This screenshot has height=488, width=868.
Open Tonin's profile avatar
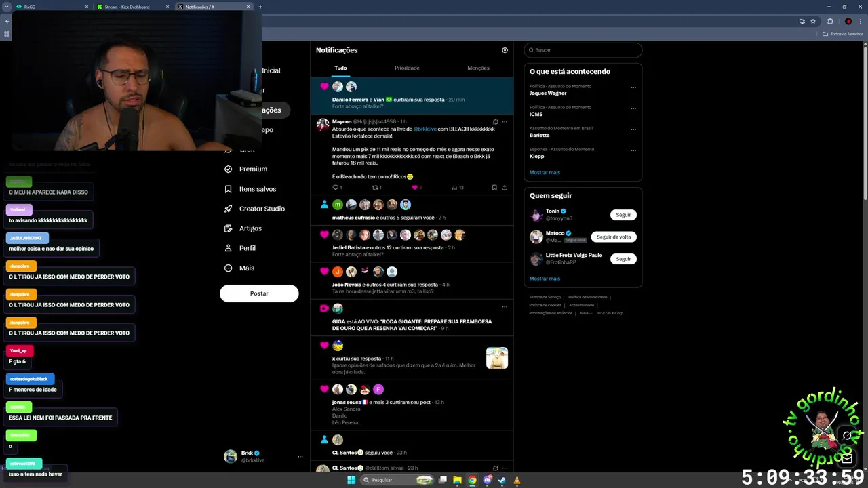[536, 215]
